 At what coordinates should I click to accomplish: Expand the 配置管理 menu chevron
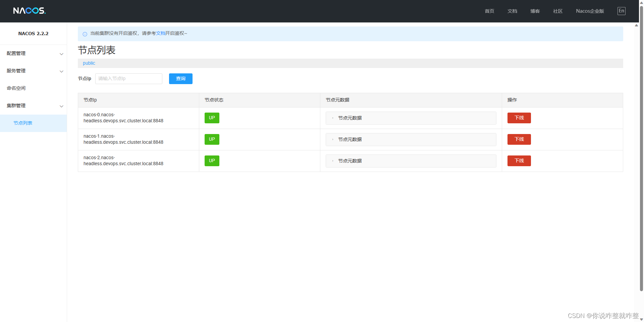[x=61, y=54]
